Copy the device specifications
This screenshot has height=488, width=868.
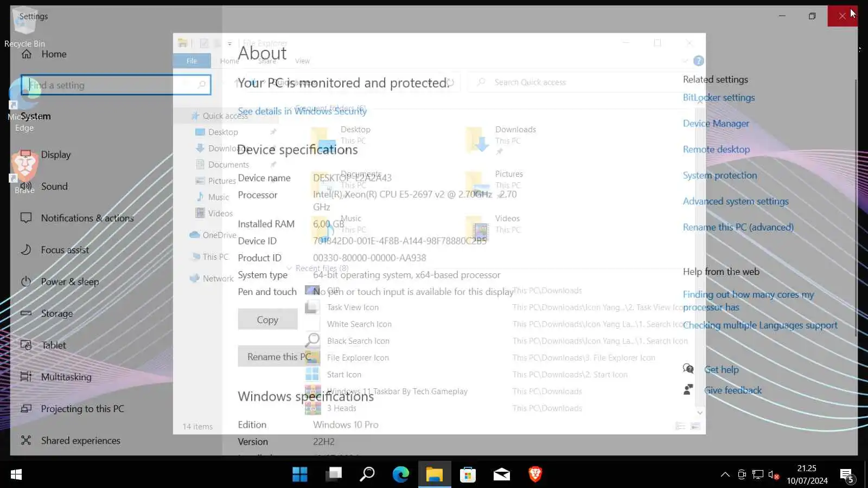[267, 319]
